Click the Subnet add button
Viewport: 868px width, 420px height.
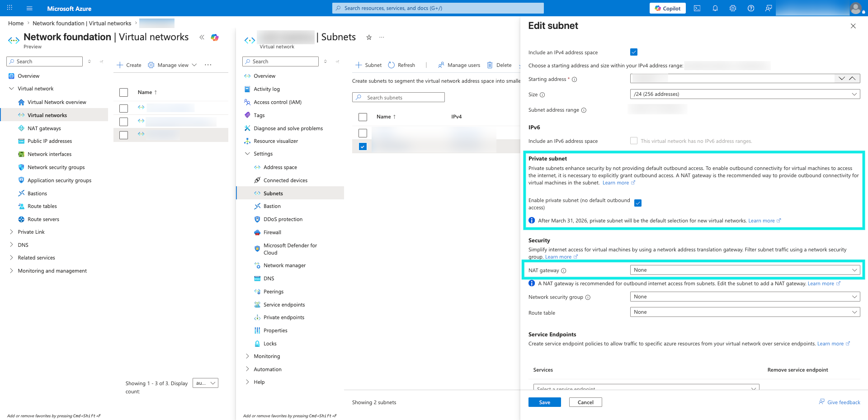click(x=368, y=65)
